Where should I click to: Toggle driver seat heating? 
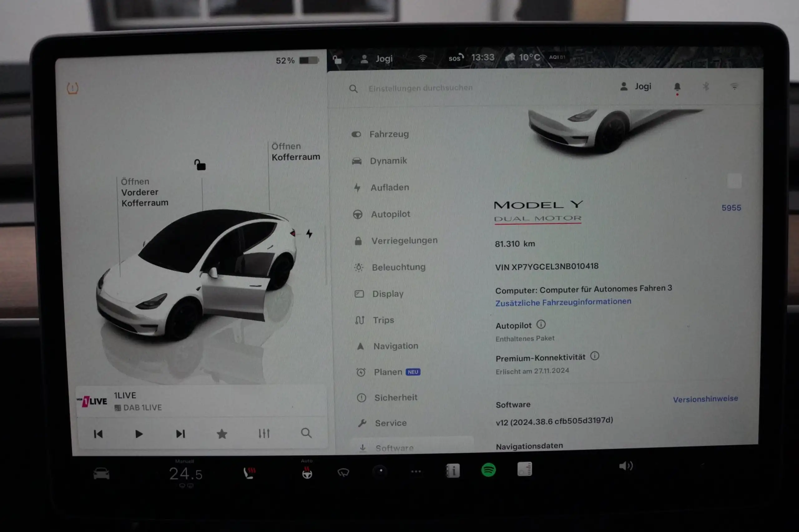tap(250, 473)
